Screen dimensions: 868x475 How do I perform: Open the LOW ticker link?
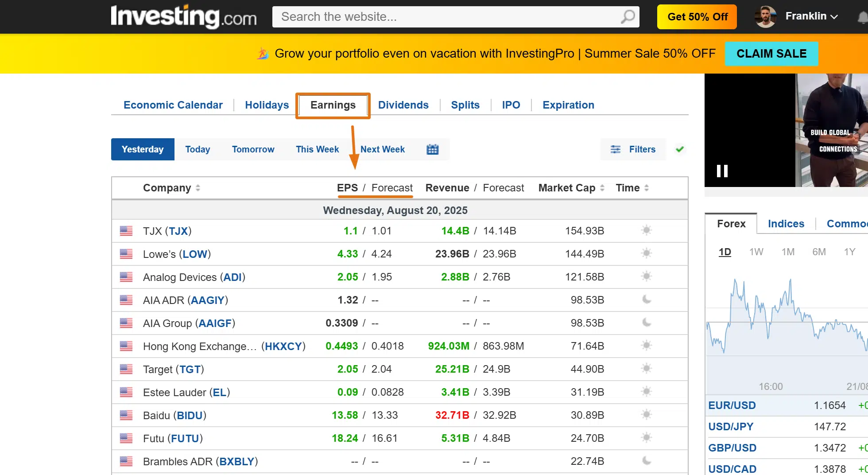coord(195,254)
